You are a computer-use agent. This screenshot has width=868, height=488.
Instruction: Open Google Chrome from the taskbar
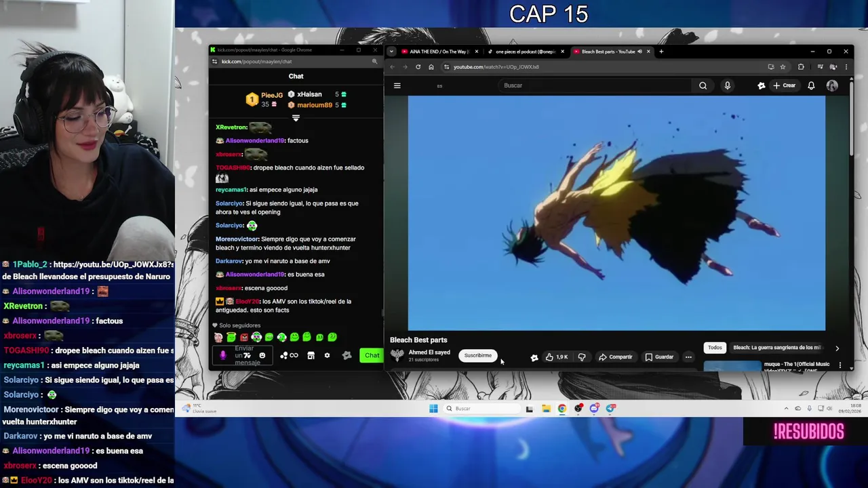562,409
